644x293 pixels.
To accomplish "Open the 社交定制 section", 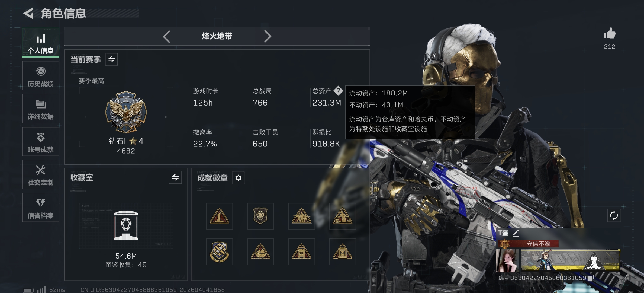I will [x=41, y=174].
